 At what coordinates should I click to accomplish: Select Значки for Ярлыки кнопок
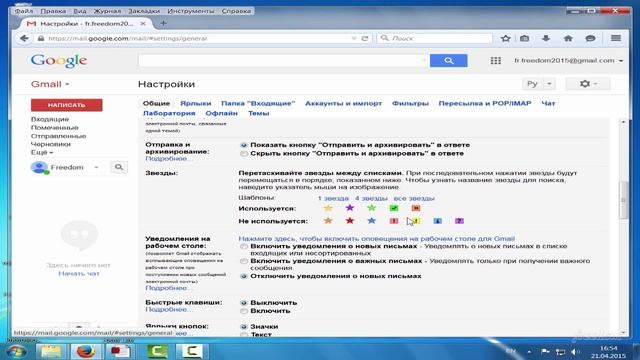pyautogui.click(x=244, y=327)
